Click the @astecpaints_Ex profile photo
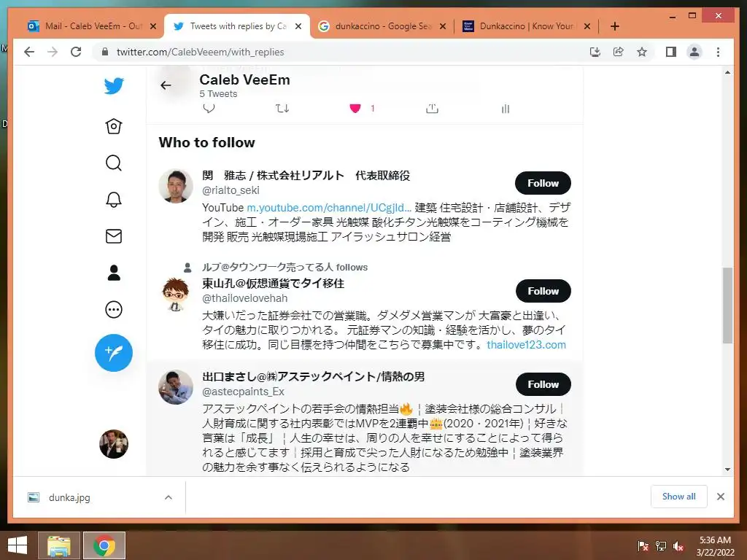Viewport: 747px width, 560px height. click(x=176, y=387)
